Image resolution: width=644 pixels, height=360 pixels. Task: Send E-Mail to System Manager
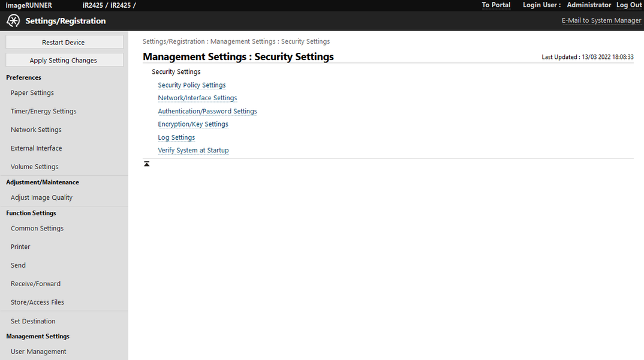601,20
